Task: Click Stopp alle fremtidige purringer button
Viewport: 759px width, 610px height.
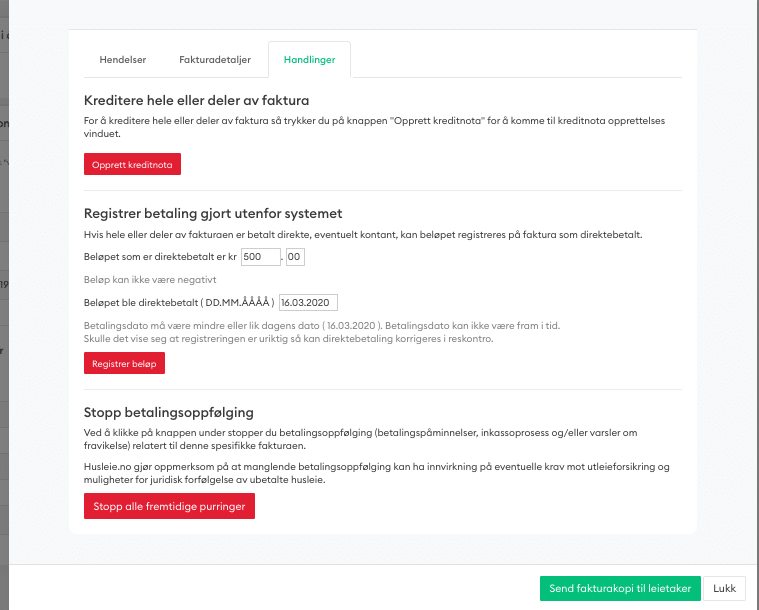Action: point(170,507)
